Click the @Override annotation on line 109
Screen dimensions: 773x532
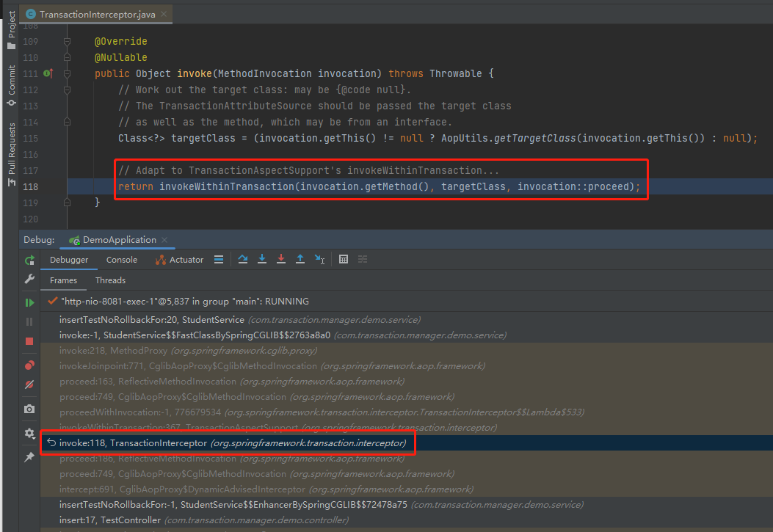[x=121, y=41]
